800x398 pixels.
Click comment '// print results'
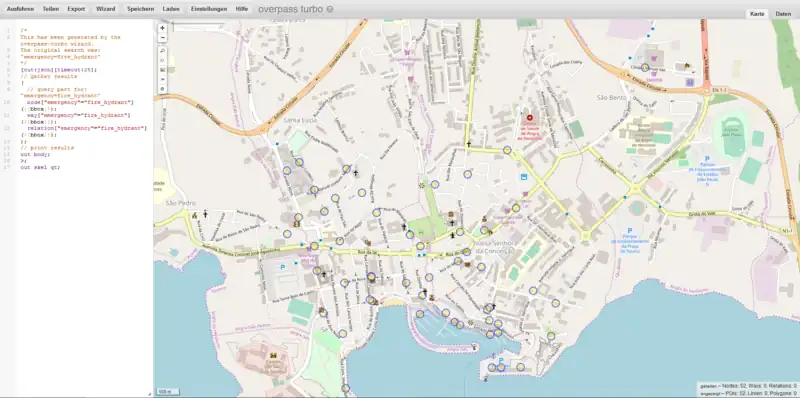click(x=47, y=147)
